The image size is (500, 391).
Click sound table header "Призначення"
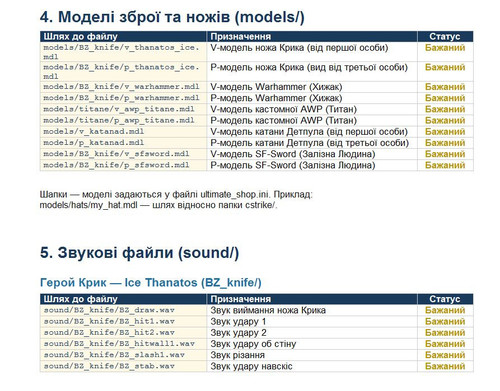[240, 299]
